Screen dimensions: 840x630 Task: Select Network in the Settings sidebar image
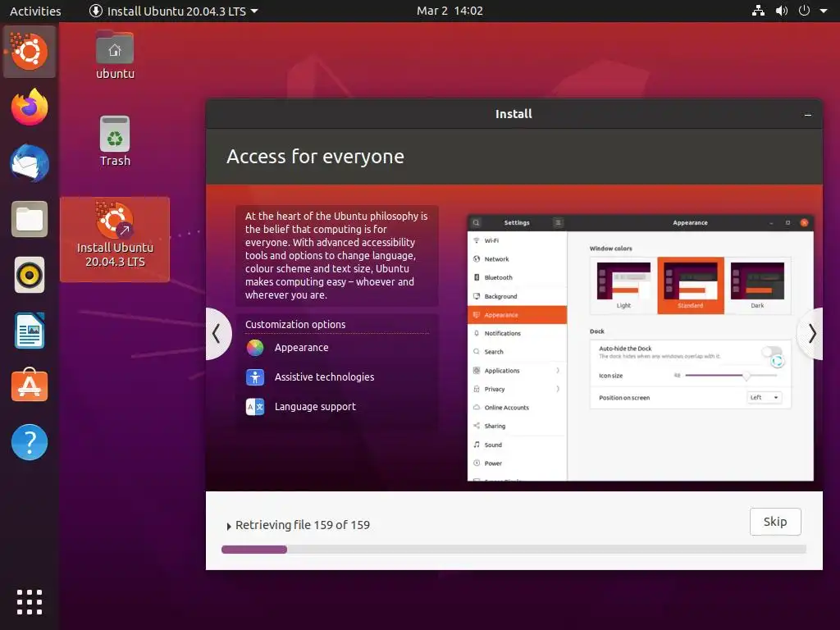[517, 258]
